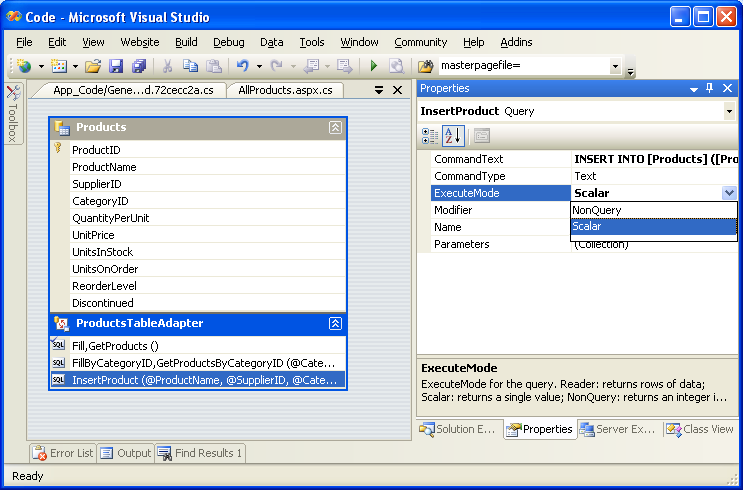
Task: Toggle auto-hide pin on Properties panel
Action: 710,89
